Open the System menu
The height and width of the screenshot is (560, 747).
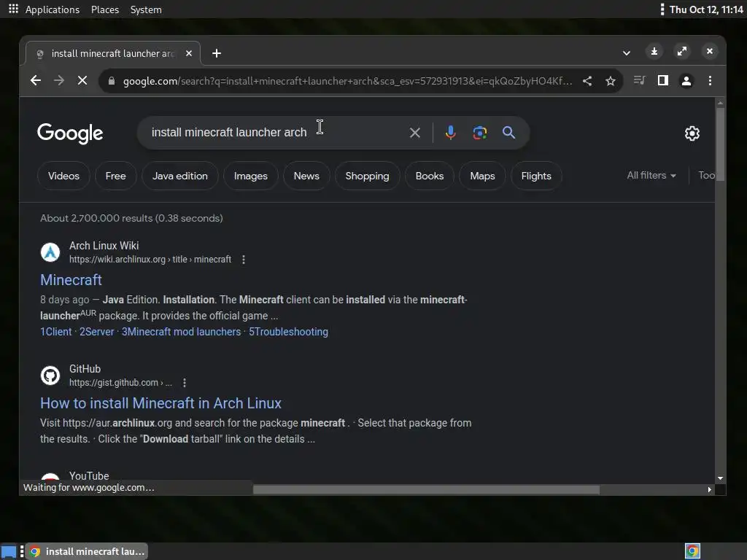pos(146,9)
